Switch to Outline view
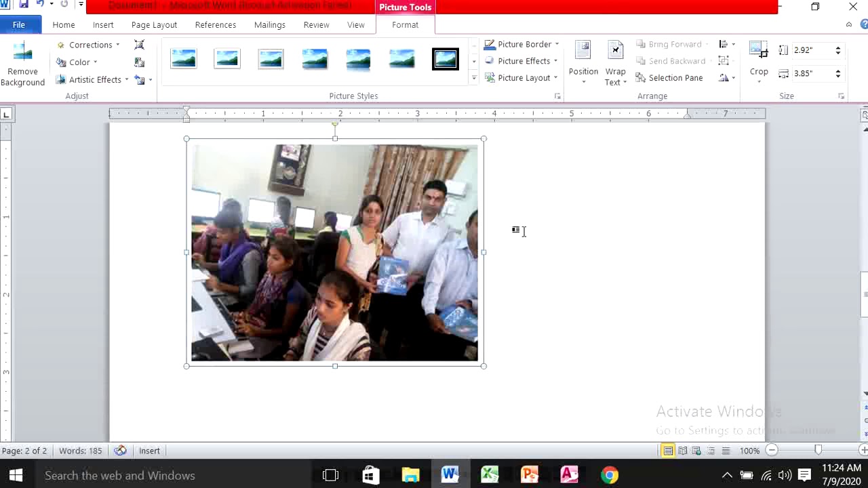This screenshot has height=488, width=868. pos(711,451)
